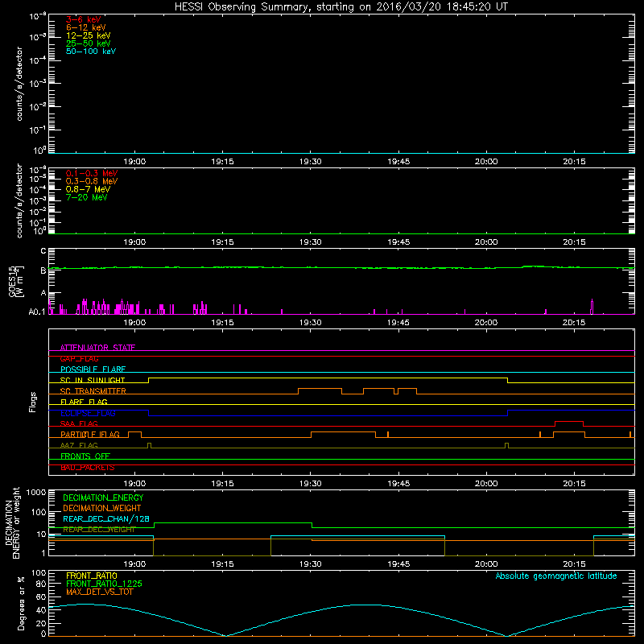Click the 0.3-0.8 MeV legend entry
This screenshot has height=644, width=644.
(92, 181)
